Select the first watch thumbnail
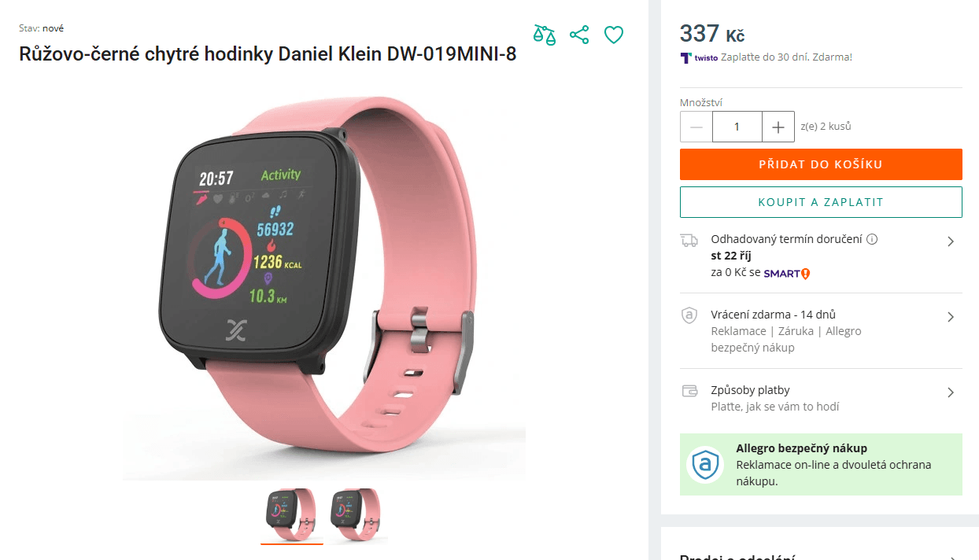 (x=292, y=515)
